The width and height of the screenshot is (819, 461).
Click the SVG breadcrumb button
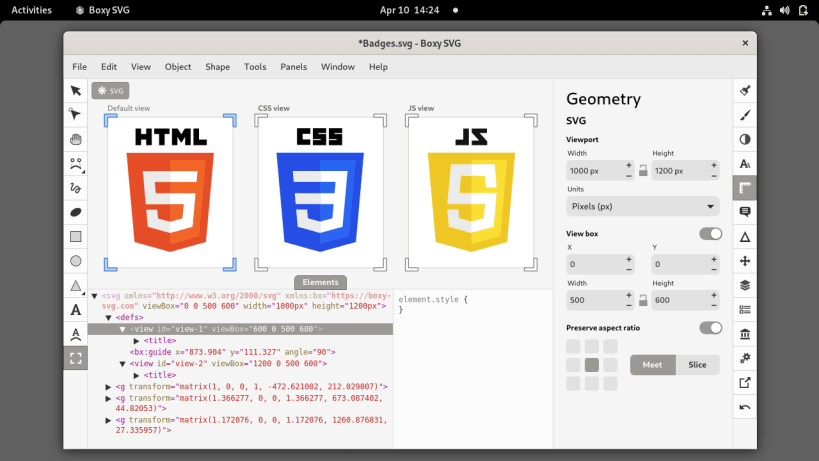110,90
